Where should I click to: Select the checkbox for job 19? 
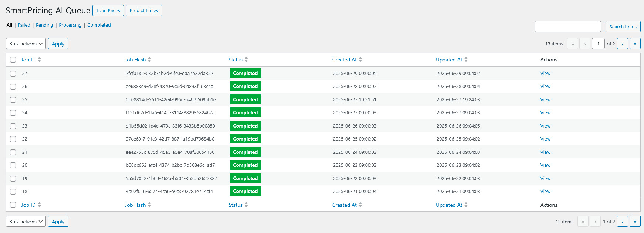point(13,179)
